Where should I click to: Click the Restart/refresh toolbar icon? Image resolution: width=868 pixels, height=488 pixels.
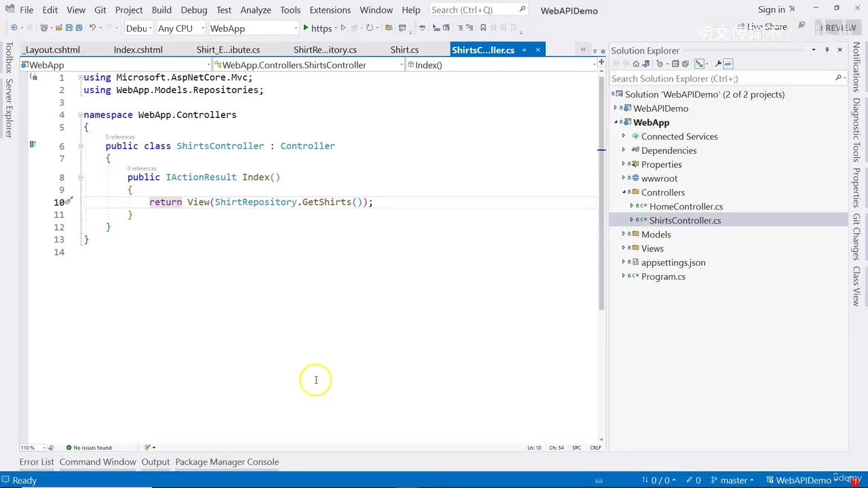370,28
